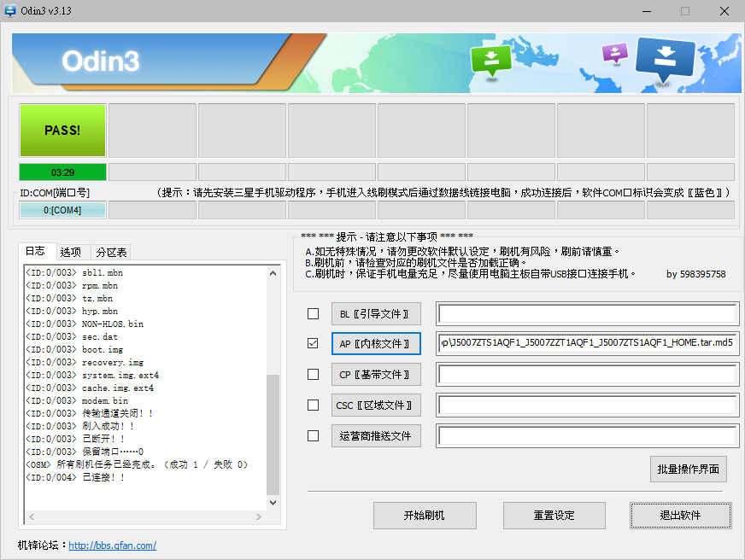Click the 运营商推送文件 path input field
Screen dimensions: 745x560
(x=588, y=435)
